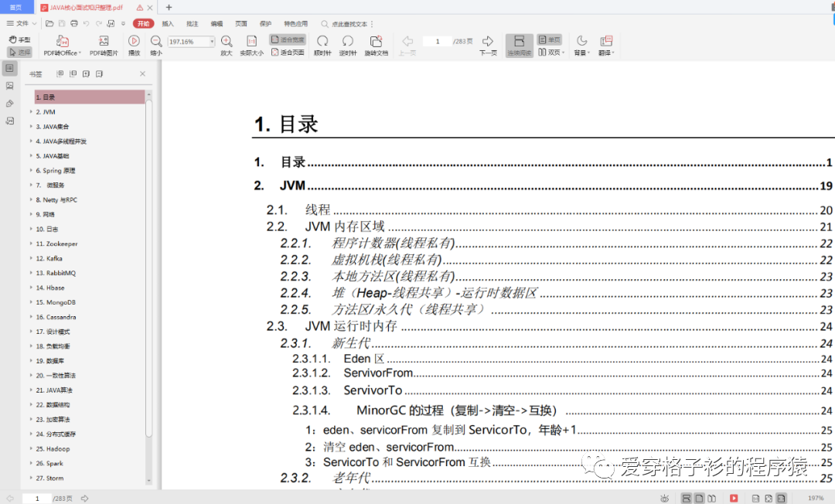
Task: Click the open folder icon
Action: click(x=49, y=23)
